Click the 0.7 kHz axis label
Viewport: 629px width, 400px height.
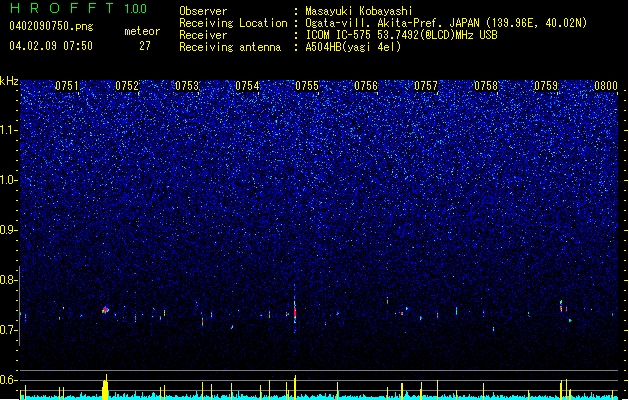[x=9, y=330]
